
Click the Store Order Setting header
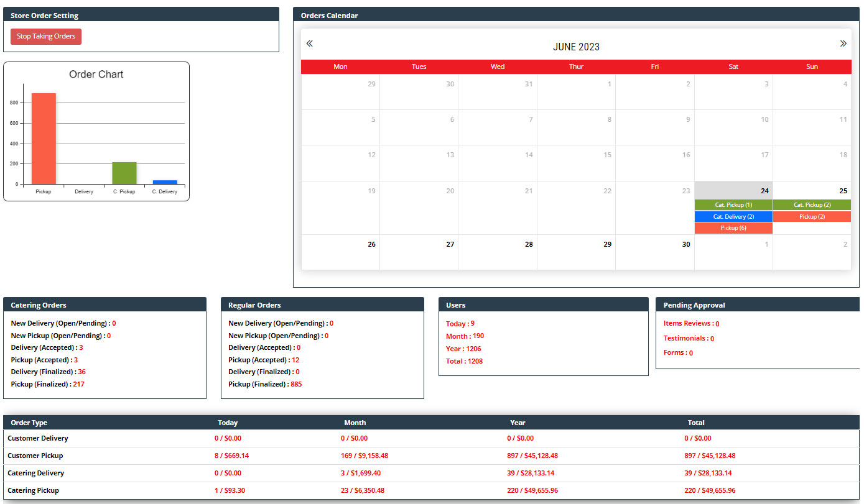pyautogui.click(x=141, y=16)
